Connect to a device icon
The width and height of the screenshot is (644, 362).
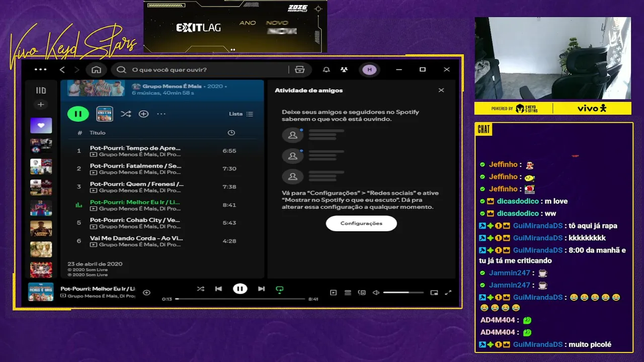(362, 293)
